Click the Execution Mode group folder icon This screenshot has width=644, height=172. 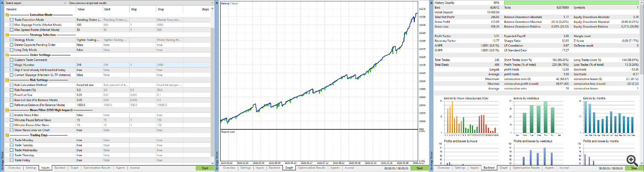(x=7, y=14)
